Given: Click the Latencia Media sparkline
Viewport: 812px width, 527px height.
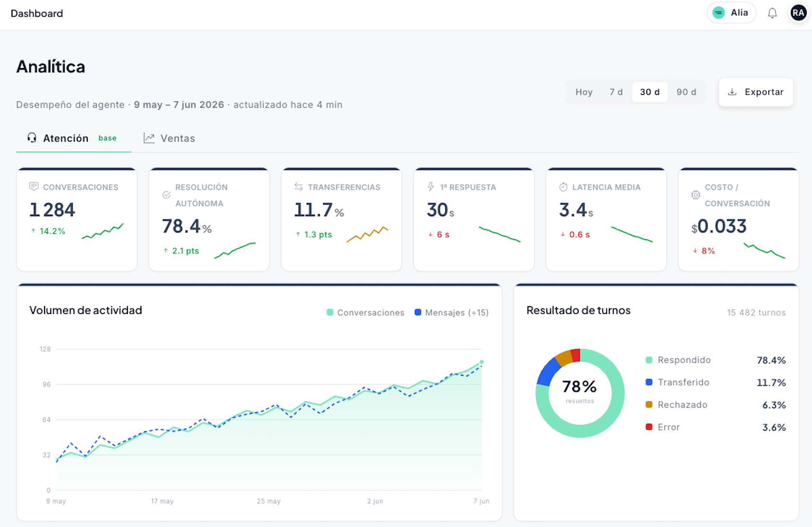Looking at the screenshot, I should point(632,234).
